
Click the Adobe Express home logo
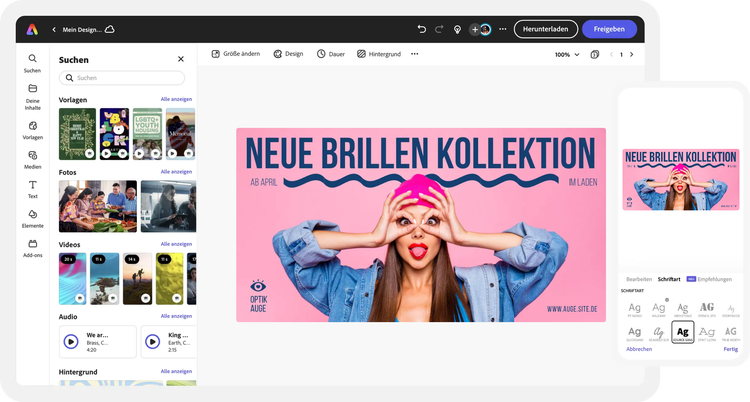[x=32, y=29]
